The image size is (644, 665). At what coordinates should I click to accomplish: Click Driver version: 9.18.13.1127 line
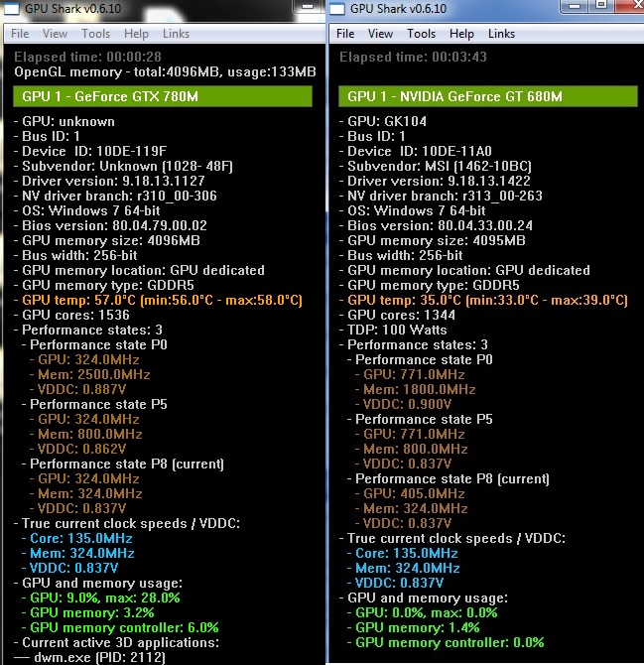[x=109, y=181]
